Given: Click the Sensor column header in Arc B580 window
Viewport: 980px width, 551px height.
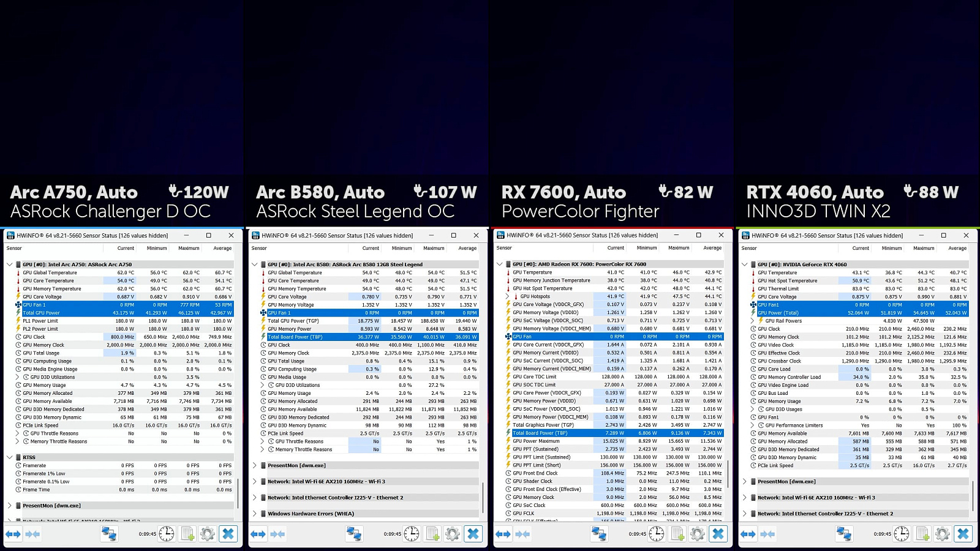Looking at the screenshot, I should click(259, 249).
